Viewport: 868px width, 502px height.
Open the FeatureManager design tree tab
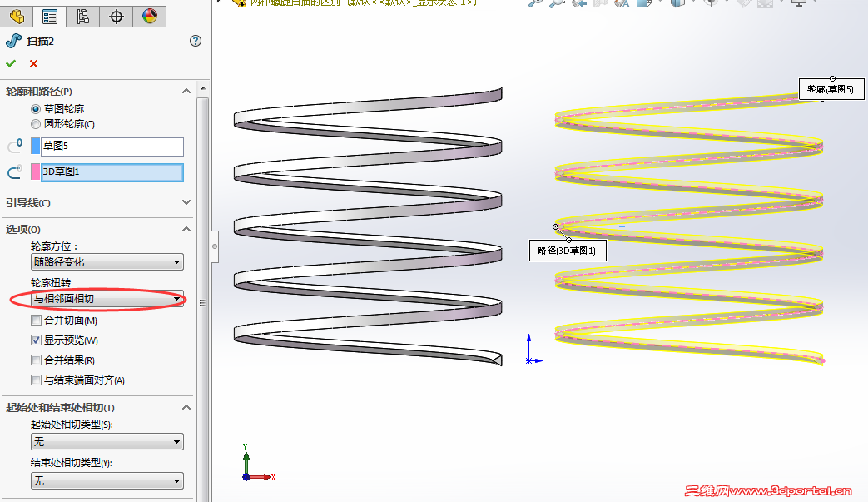pos(17,17)
